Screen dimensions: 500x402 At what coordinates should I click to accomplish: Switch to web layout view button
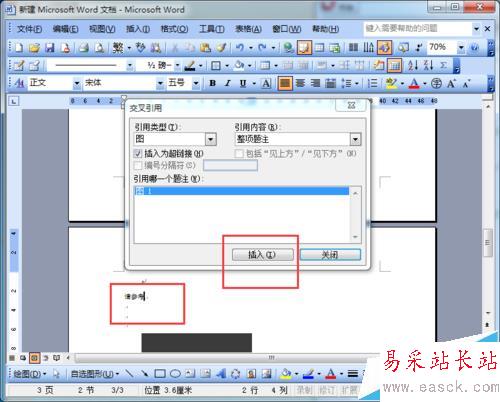click(23, 358)
